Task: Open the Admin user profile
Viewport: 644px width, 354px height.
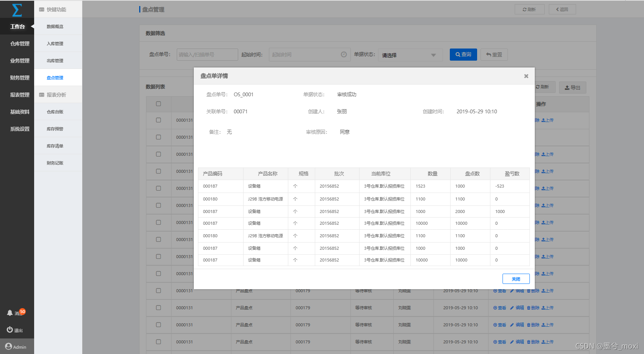Action: (16, 347)
